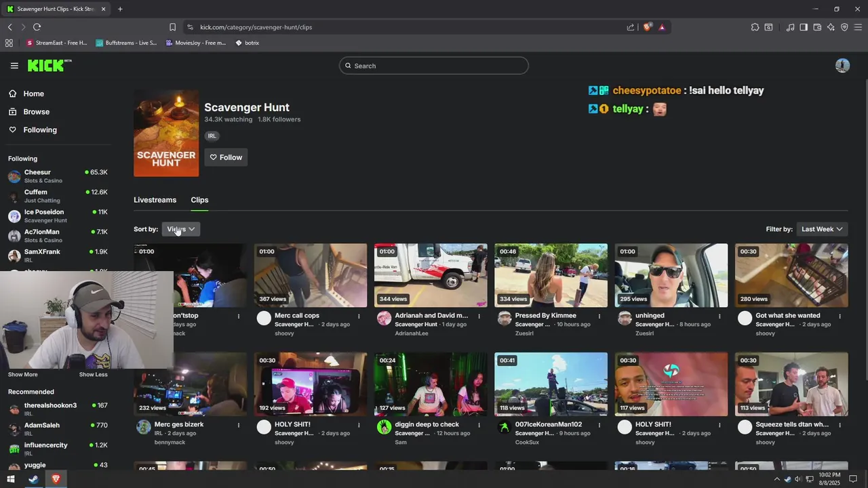Open Ac7ionMan's channel in sidebar
Viewport: 868px width, 488px height.
click(58, 236)
